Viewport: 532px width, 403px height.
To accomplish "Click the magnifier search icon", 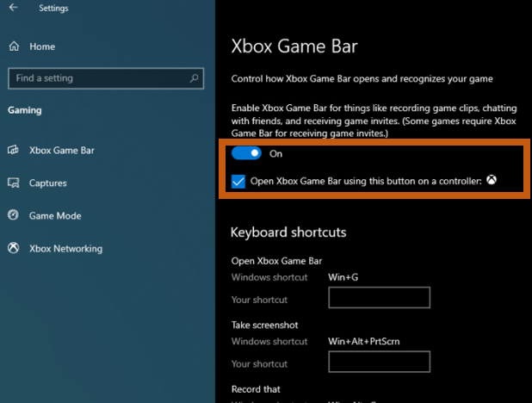I will (194, 78).
